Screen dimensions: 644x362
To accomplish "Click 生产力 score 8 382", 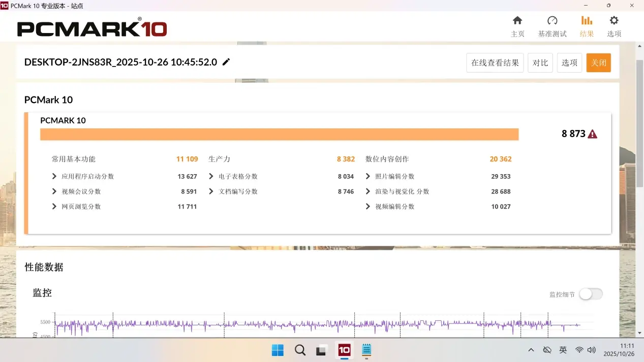I will 346,159.
